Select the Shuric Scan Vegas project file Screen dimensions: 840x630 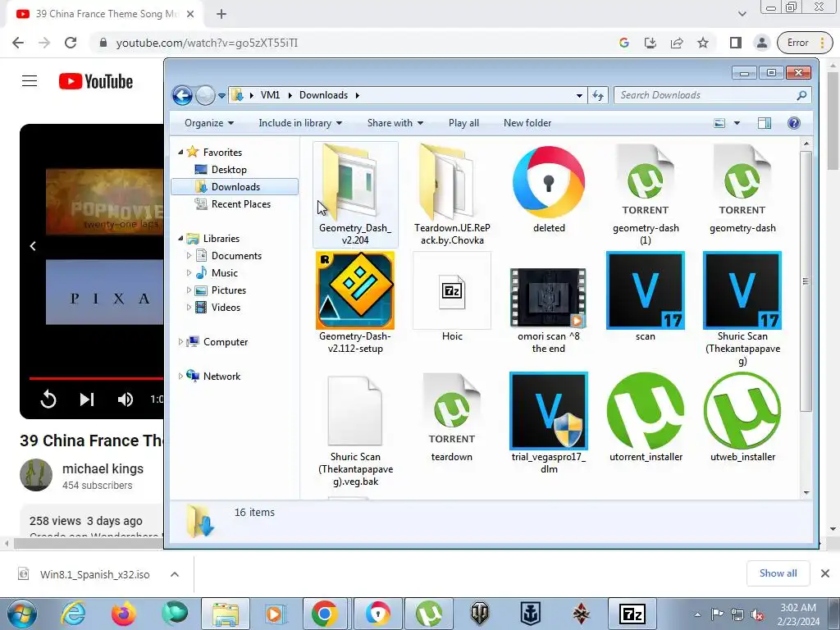[x=742, y=308]
